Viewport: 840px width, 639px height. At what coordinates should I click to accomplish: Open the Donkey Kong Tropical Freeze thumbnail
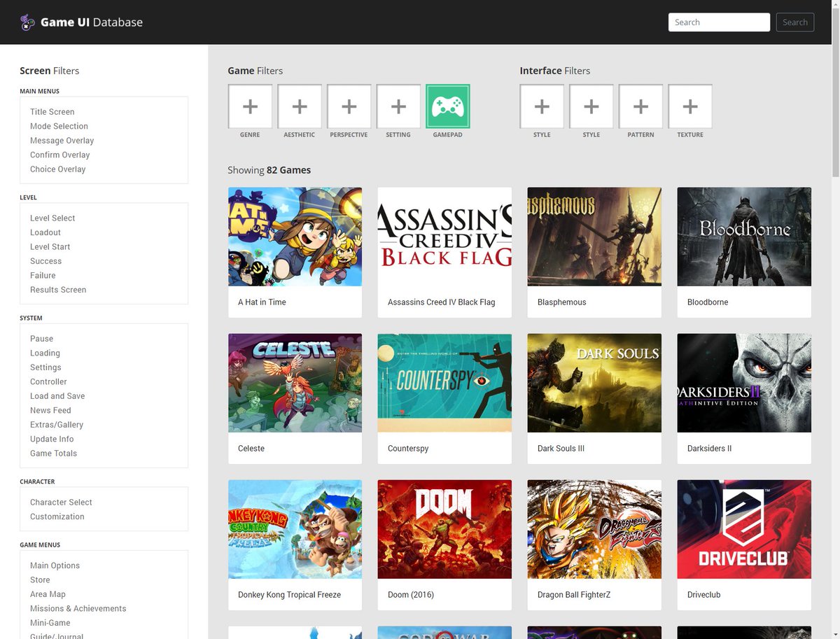[295, 529]
